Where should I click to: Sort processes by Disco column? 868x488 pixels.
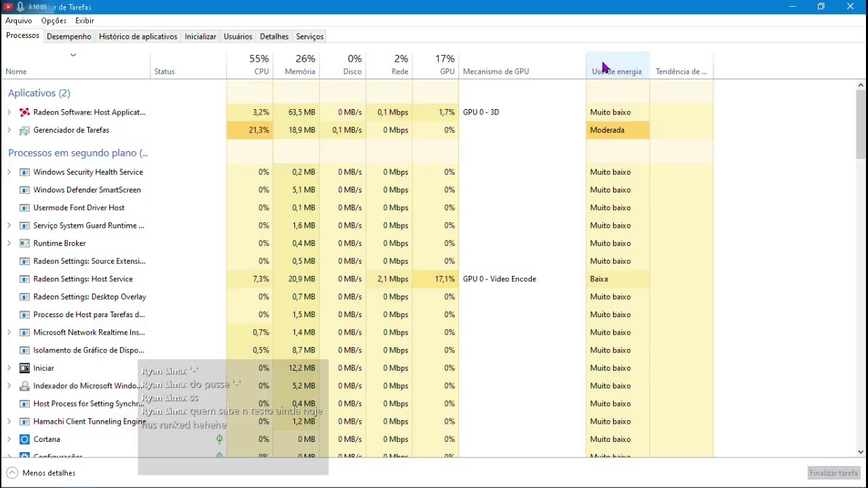342,66
